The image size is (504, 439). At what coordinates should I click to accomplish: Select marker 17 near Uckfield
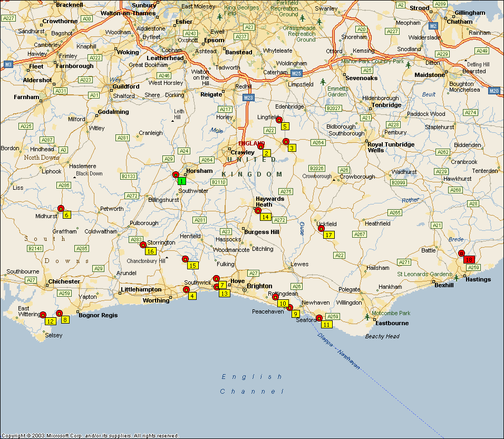coord(328,235)
